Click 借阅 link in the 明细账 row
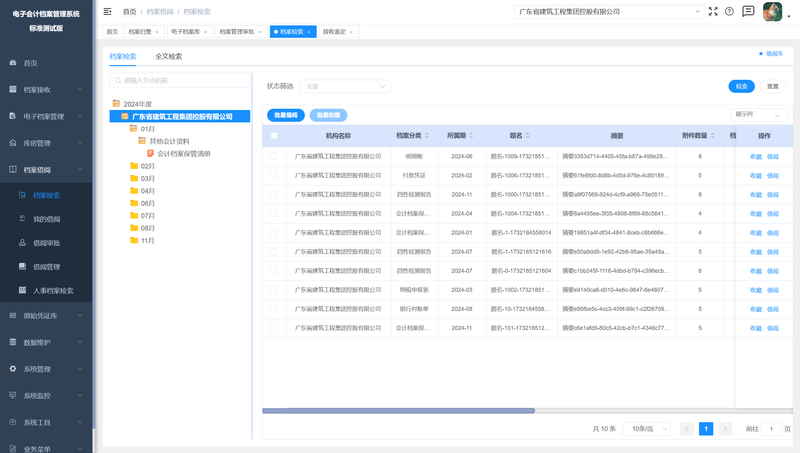This screenshot has height=453, width=800. click(772, 157)
